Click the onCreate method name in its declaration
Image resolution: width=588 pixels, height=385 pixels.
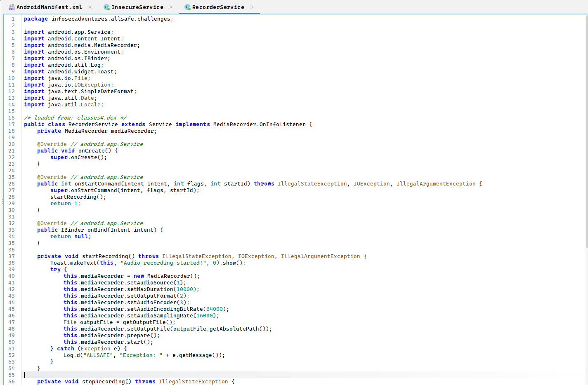click(91, 151)
